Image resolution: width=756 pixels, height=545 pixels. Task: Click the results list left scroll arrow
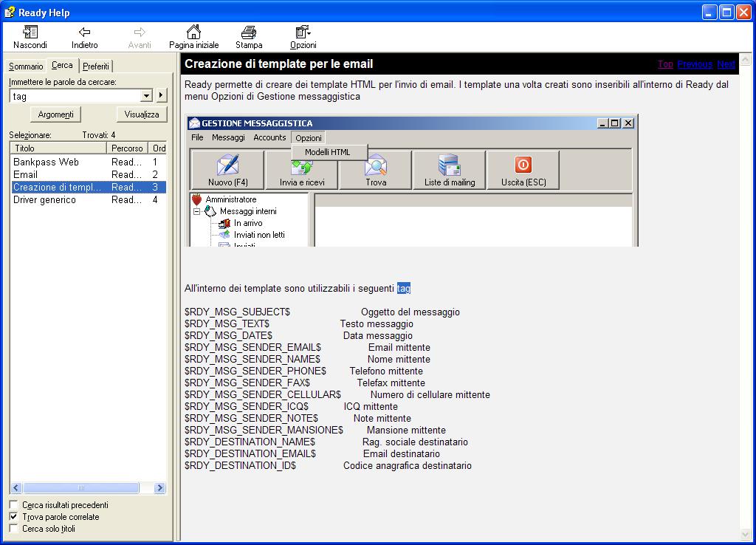pos(16,487)
